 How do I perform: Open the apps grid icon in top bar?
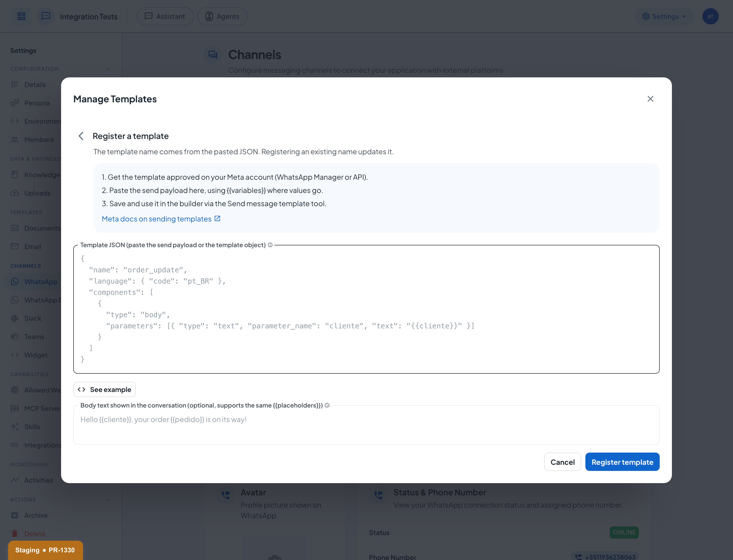[21, 16]
